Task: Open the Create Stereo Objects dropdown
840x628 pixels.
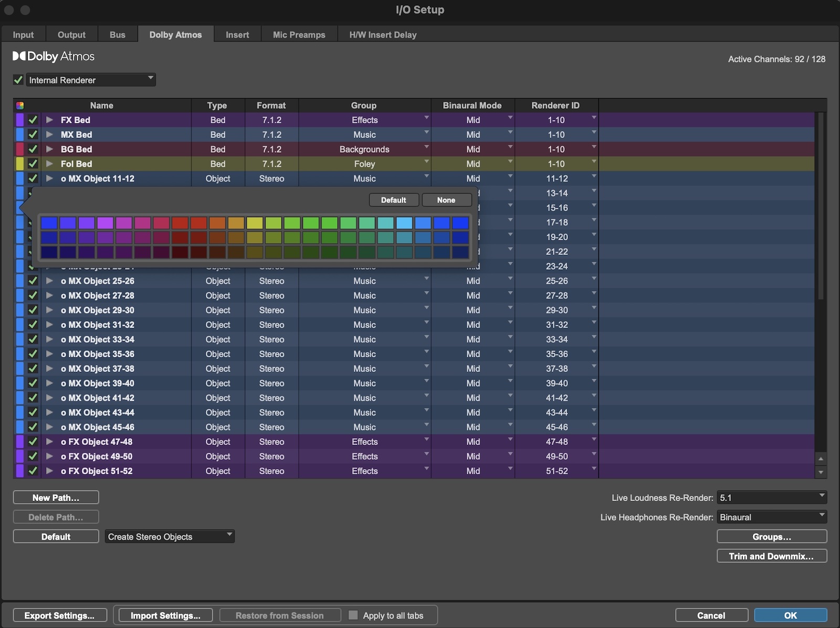Action: point(228,536)
